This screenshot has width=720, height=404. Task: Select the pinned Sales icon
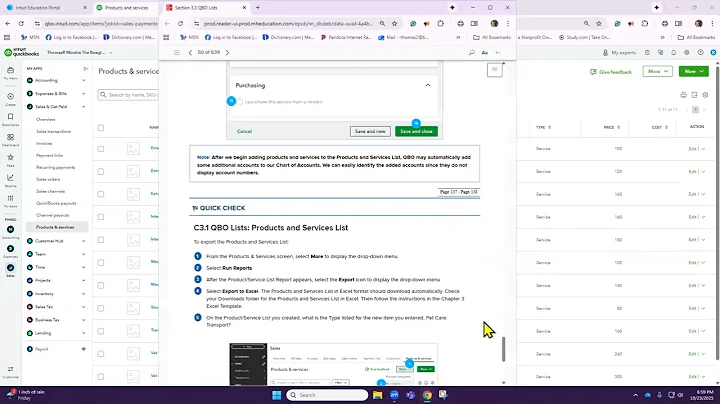click(10, 268)
